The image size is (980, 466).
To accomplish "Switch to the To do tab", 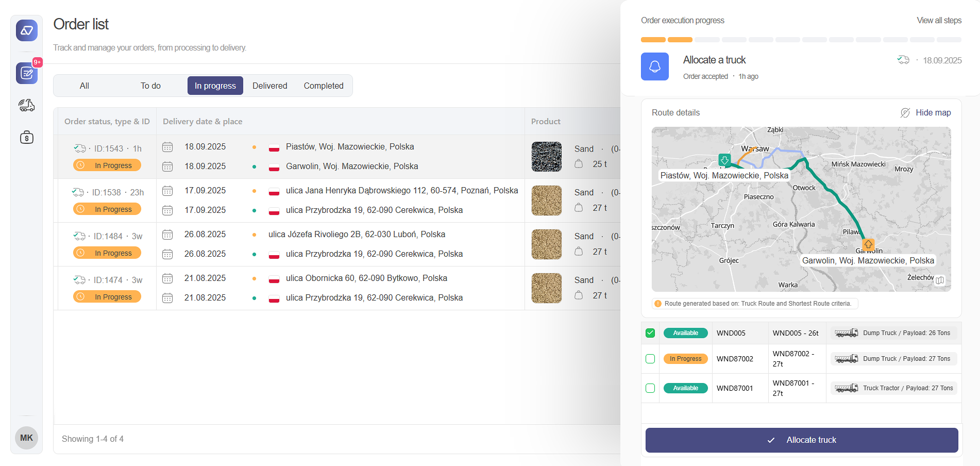I will coord(150,86).
